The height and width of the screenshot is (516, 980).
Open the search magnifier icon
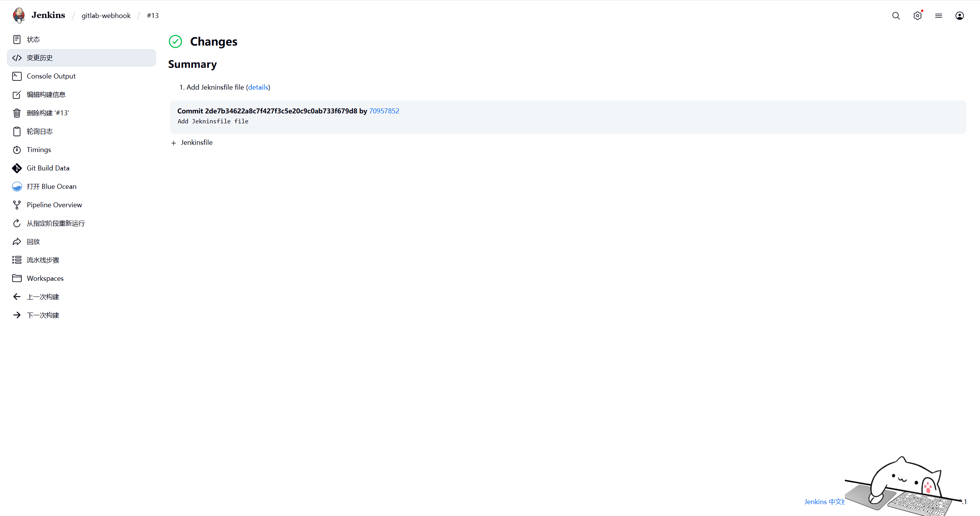tap(896, 16)
